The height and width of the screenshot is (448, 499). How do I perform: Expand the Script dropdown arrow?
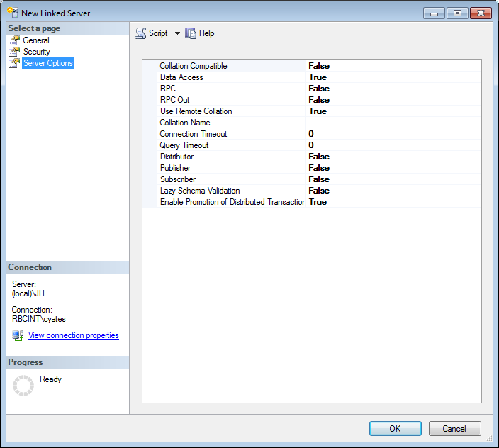[177, 33]
